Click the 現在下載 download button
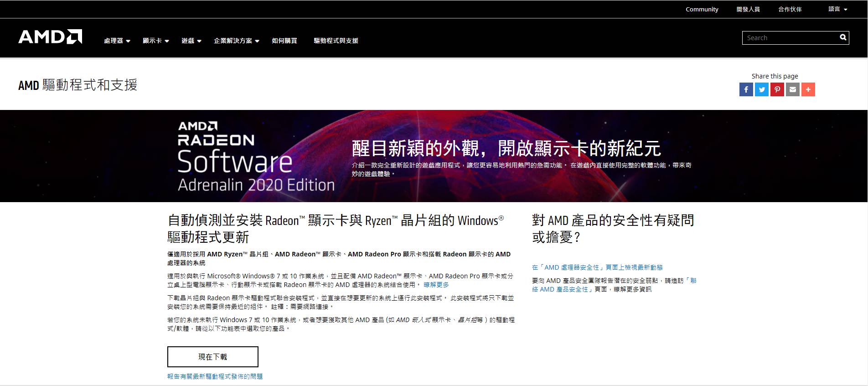868x386 pixels. tap(212, 357)
